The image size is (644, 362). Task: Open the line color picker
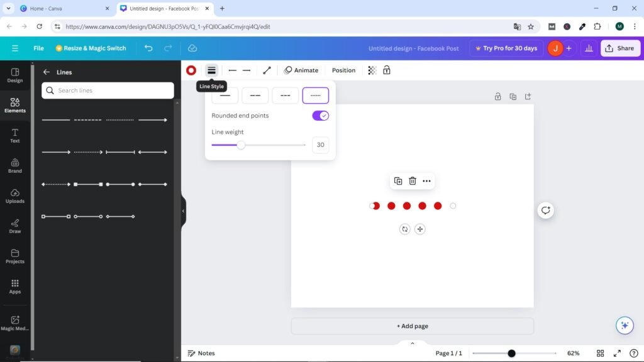point(191,70)
